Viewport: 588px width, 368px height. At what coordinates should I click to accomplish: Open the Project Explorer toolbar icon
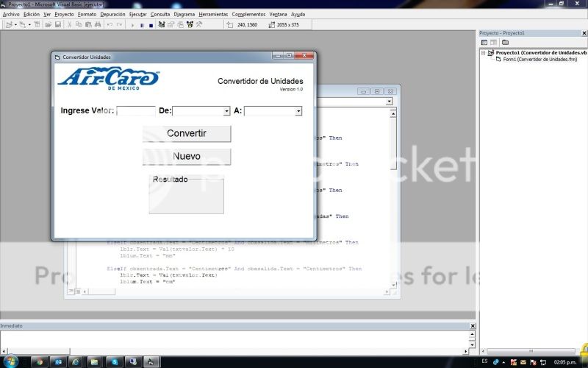(x=162, y=25)
